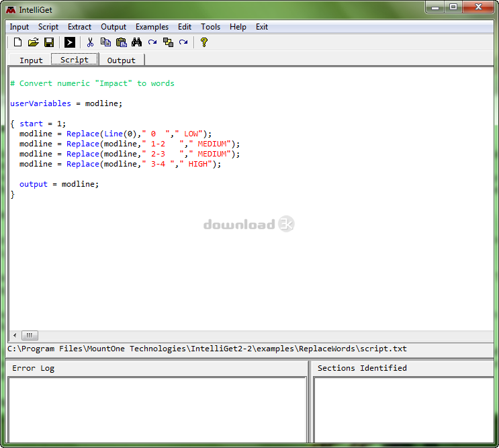Click the comment line 'Convert numeric Impact to words'

click(x=92, y=83)
